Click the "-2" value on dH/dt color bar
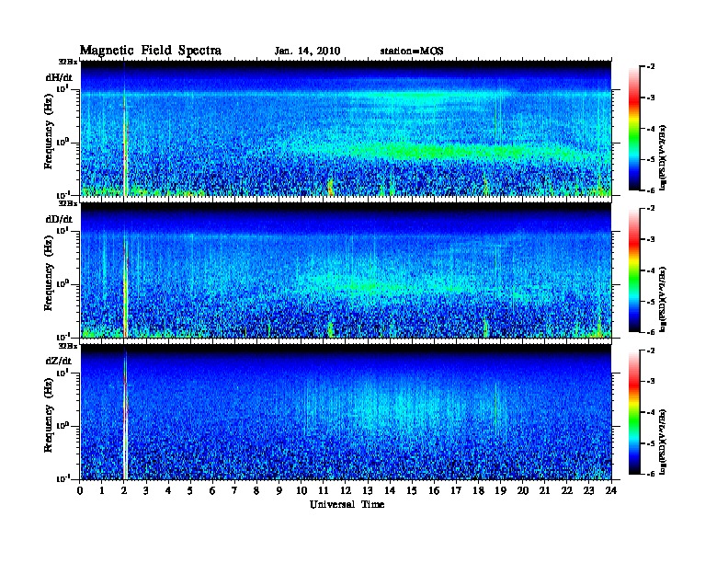This screenshot has height=563, width=728. tap(652, 67)
